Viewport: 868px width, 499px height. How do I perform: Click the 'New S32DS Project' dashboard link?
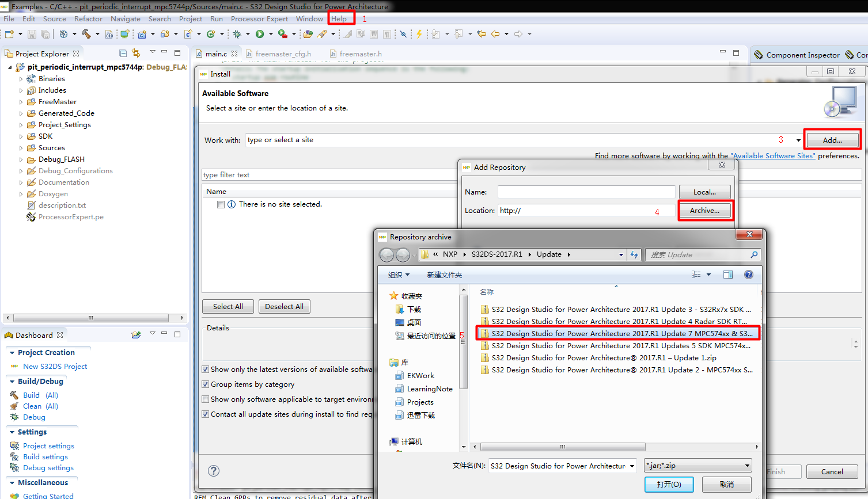click(x=55, y=366)
